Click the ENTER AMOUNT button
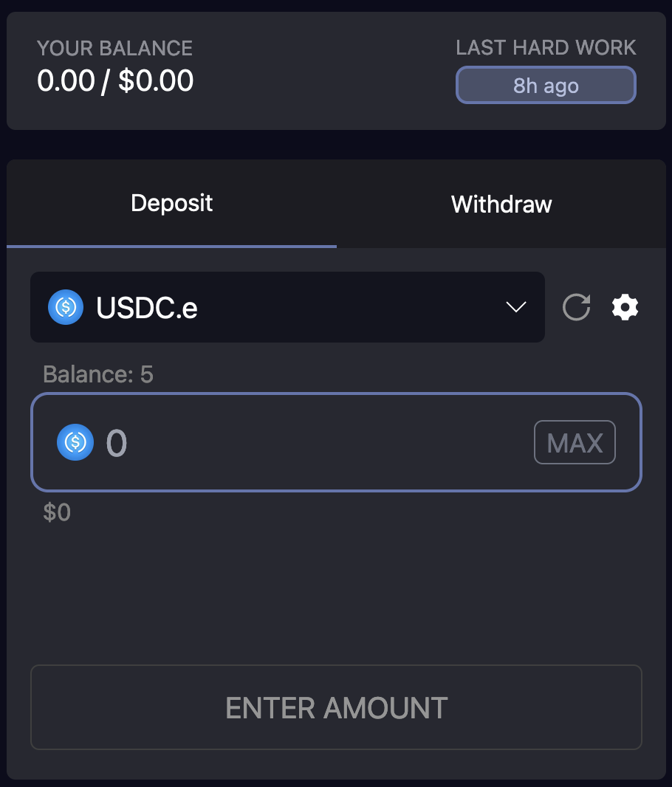Image resolution: width=672 pixels, height=787 pixels. [336, 707]
